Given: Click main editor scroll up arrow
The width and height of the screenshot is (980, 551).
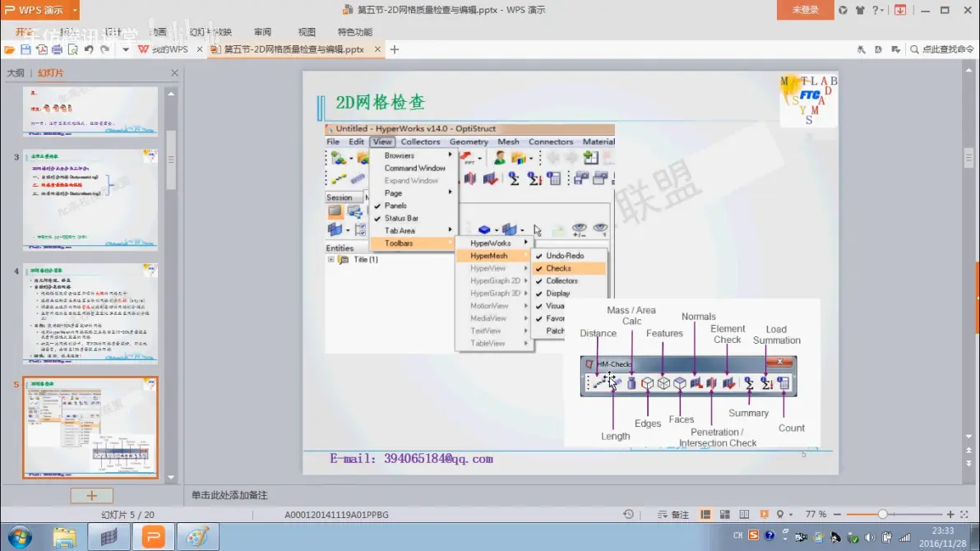Looking at the screenshot, I should pos(968,71).
